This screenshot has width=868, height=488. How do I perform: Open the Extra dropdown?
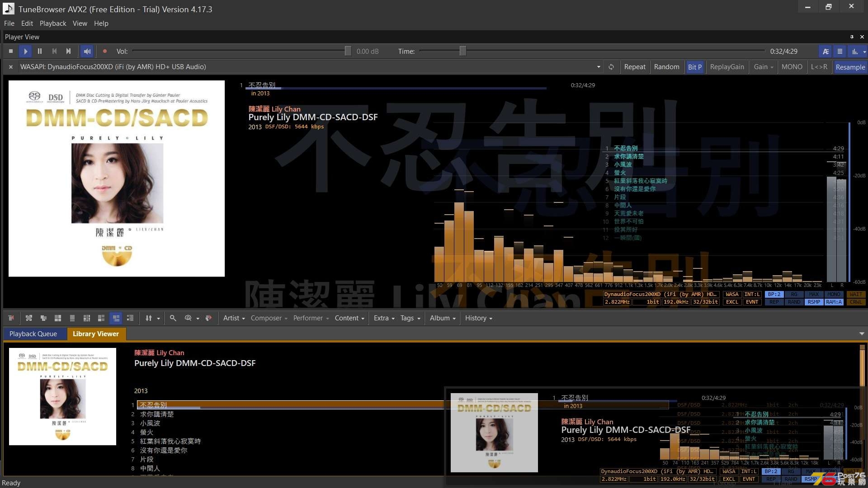pyautogui.click(x=384, y=318)
